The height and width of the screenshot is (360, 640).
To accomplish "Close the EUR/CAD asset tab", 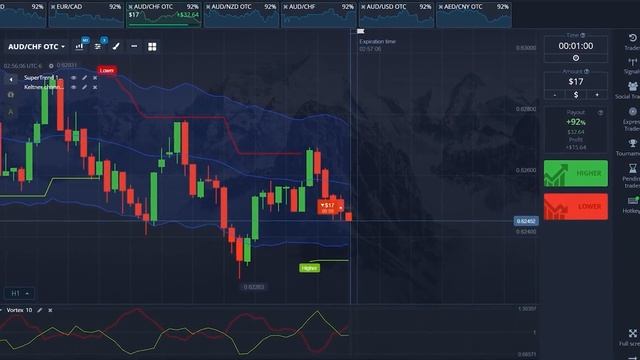I will [53, 7].
